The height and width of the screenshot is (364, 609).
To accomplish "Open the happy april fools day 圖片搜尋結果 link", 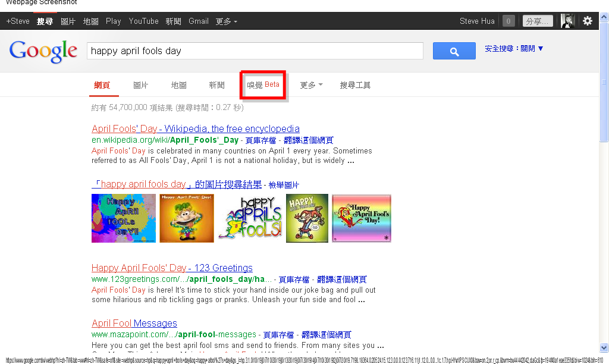I will [x=177, y=184].
